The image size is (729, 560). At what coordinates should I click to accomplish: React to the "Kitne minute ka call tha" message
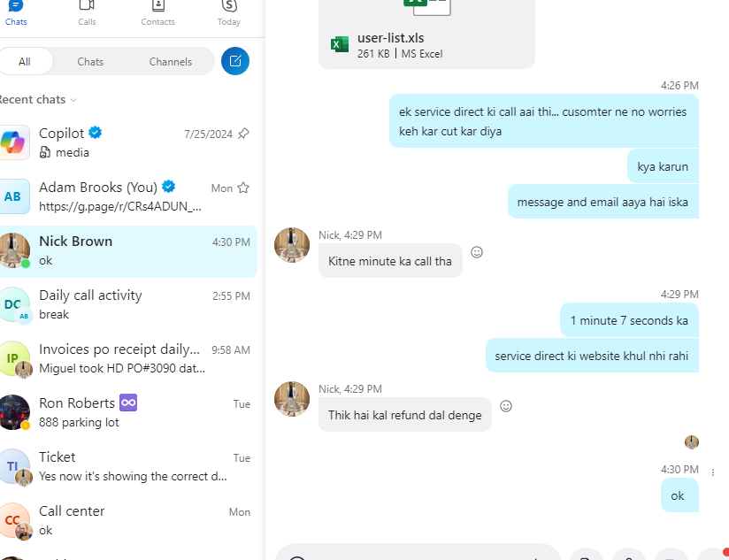coord(477,252)
